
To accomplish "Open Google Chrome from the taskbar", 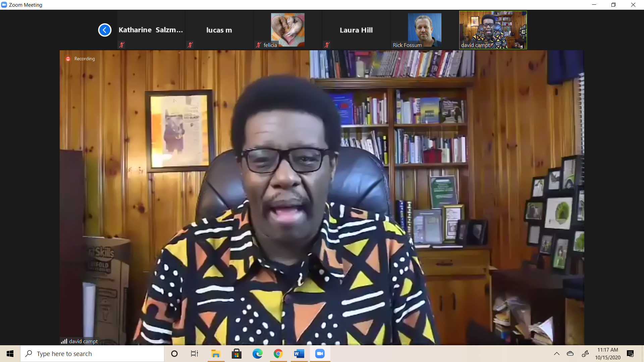I will [x=278, y=354].
